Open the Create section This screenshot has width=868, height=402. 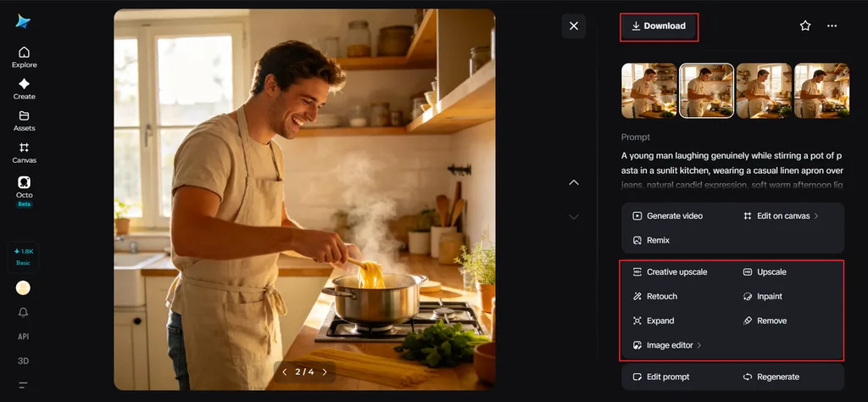(x=25, y=89)
